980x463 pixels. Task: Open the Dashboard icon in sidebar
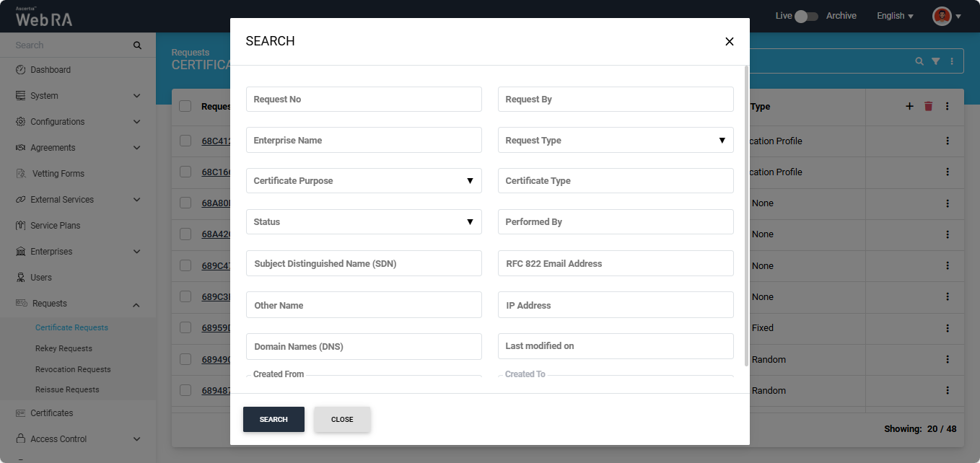click(x=21, y=70)
